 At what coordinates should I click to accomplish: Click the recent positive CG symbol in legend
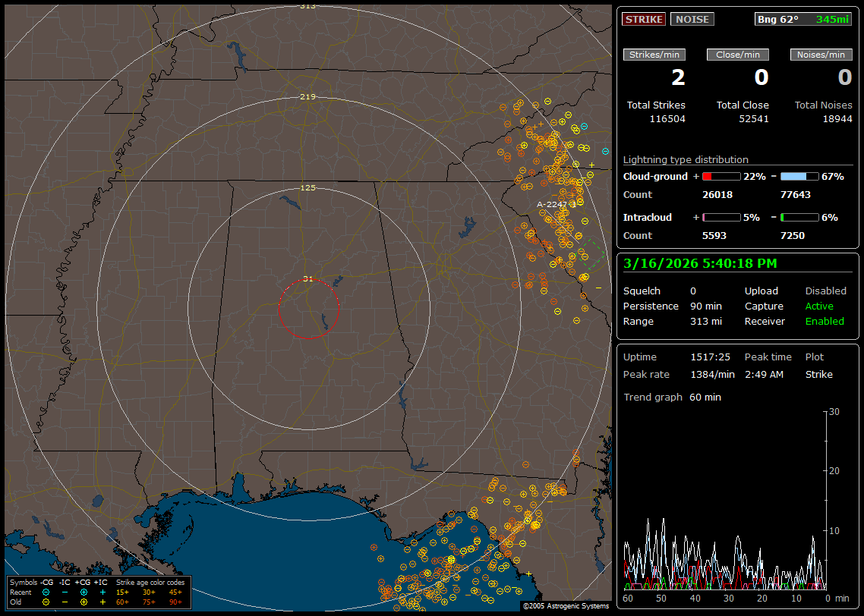[84, 592]
